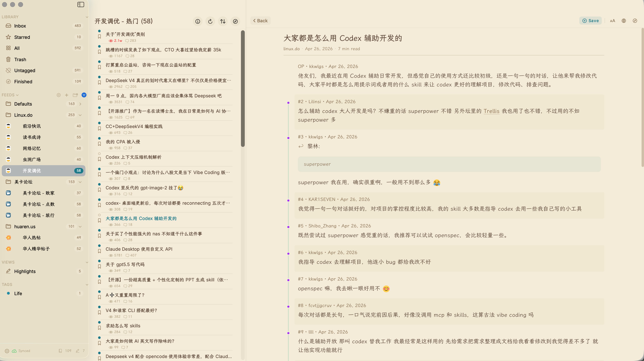Follow the Trellis link in reply #2

tap(491, 111)
